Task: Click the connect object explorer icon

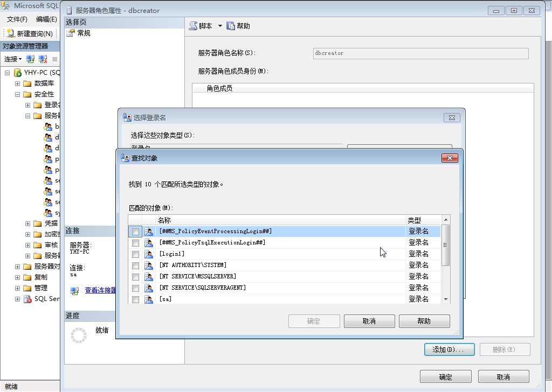Action: (x=30, y=59)
